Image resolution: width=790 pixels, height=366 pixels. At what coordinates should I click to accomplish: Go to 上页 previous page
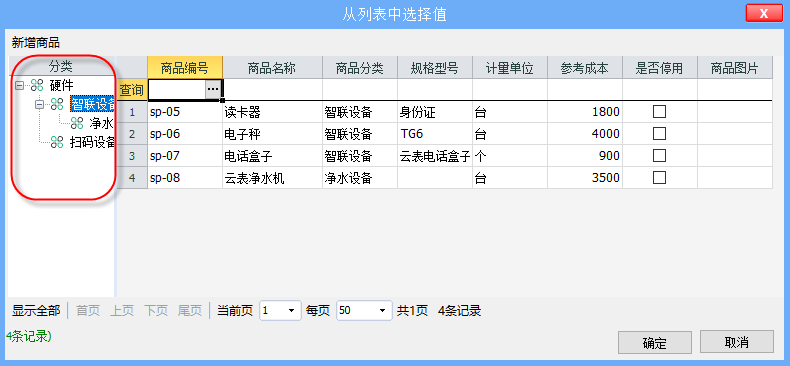[121, 311]
